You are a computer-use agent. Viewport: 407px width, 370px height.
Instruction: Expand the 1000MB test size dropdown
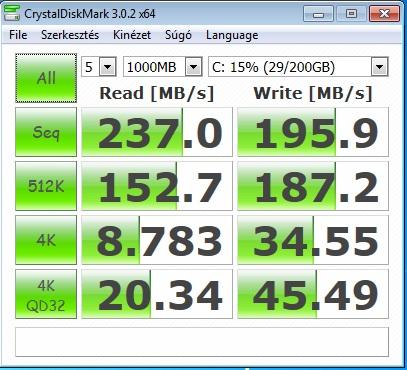(194, 67)
